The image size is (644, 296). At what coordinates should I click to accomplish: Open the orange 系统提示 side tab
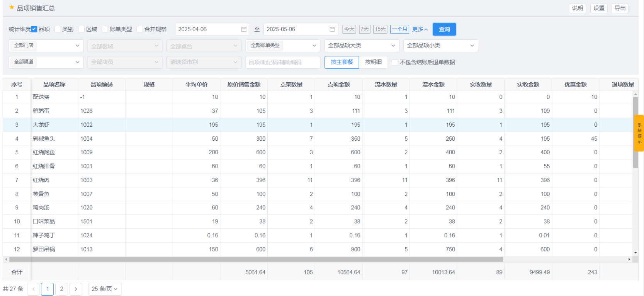click(x=639, y=133)
